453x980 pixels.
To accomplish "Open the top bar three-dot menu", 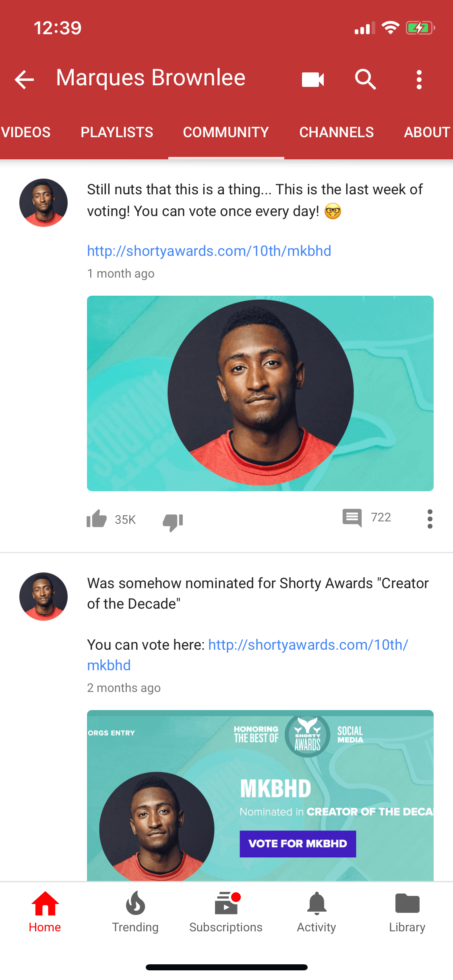I will (x=419, y=79).
